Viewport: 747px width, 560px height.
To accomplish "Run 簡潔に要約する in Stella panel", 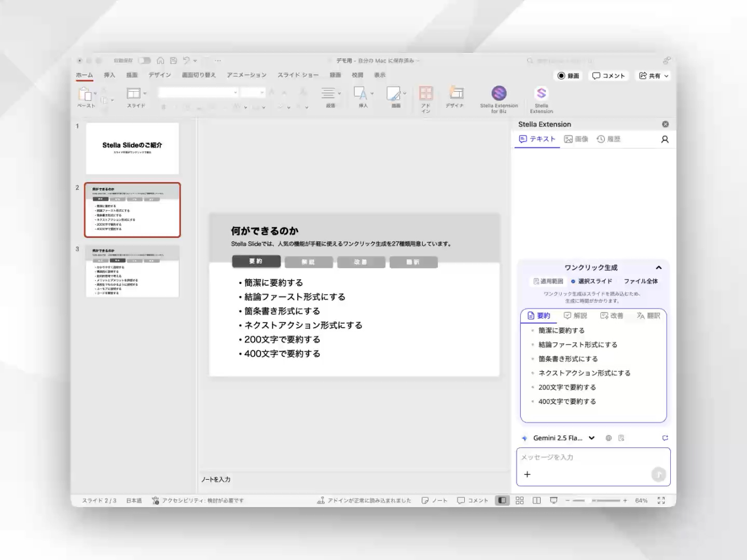I will coord(561,330).
